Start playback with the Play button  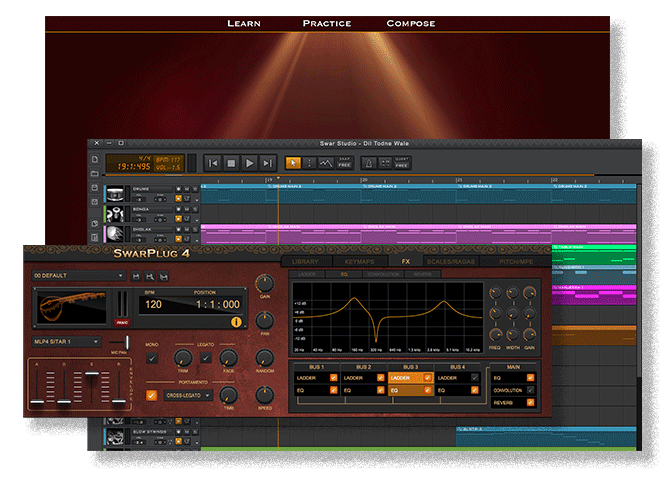point(250,163)
